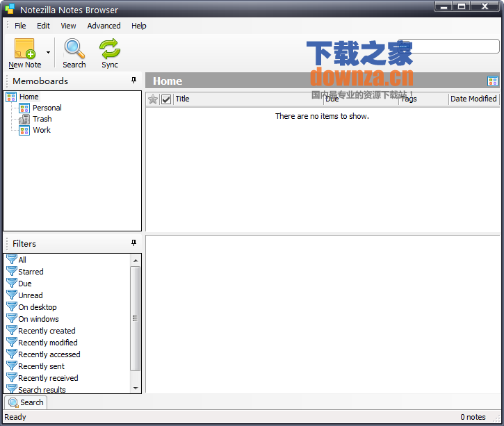
Task: Click the Home memoboard icon in tree
Action: 11,97
